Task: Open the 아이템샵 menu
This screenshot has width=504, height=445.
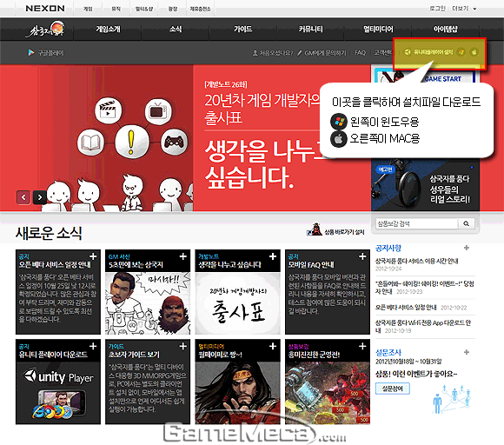Action: point(445,30)
